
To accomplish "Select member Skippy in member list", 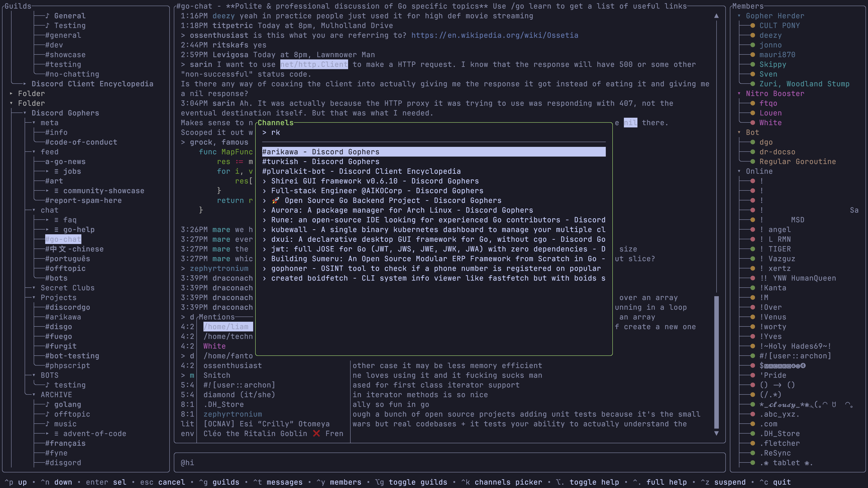I will [x=773, y=65].
